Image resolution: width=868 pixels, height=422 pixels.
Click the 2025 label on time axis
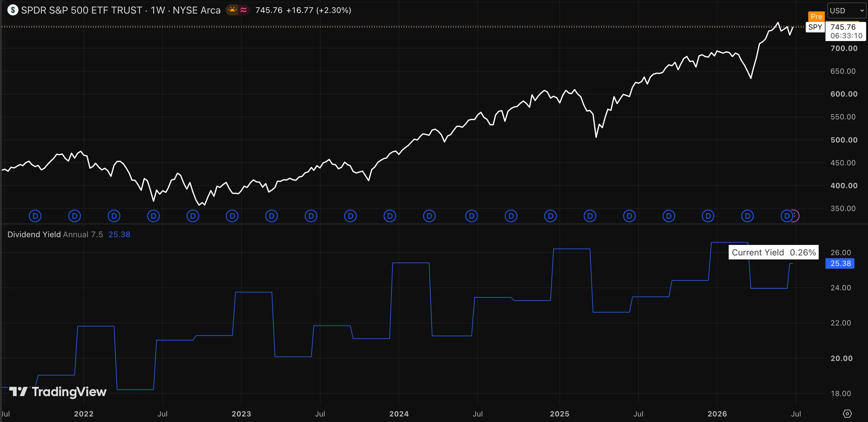pyautogui.click(x=560, y=414)
